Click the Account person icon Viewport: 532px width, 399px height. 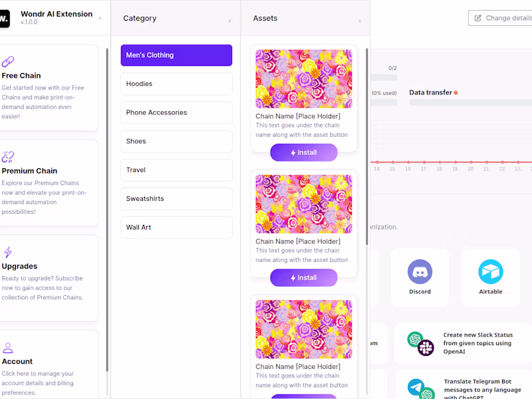click(x=8, y=348)
